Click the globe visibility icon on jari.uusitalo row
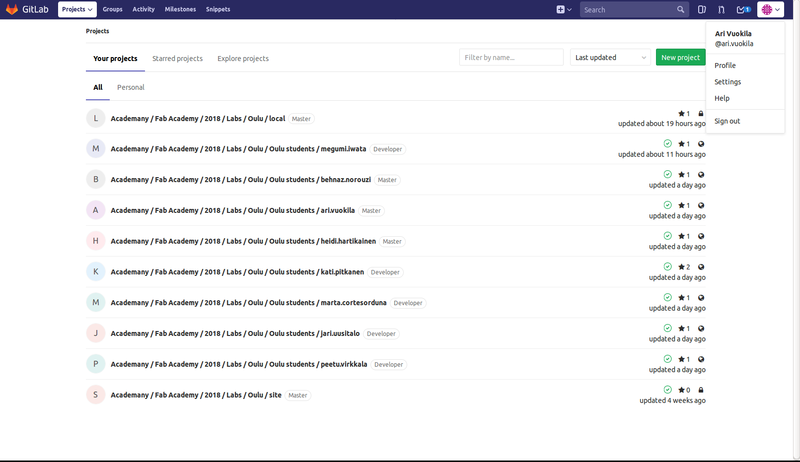Screen dimensions: 800x462 coord(701,328)
